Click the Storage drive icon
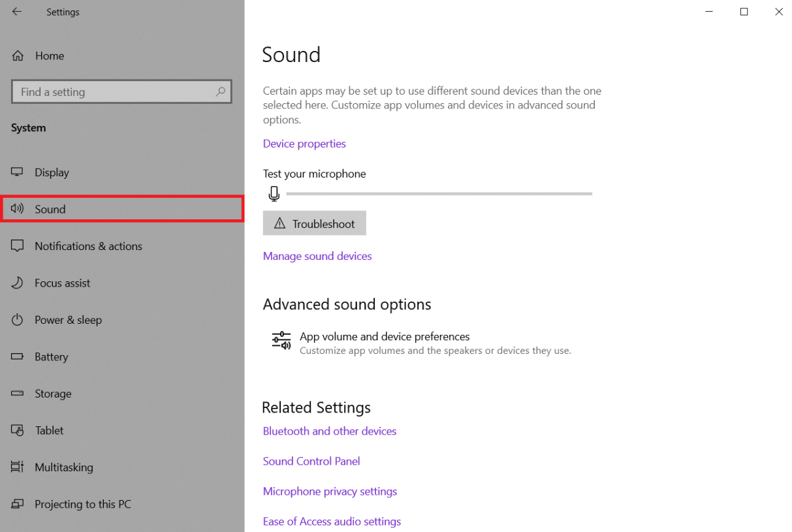Image resolution: width=792 pixels, height=532 pixels. 18,394
